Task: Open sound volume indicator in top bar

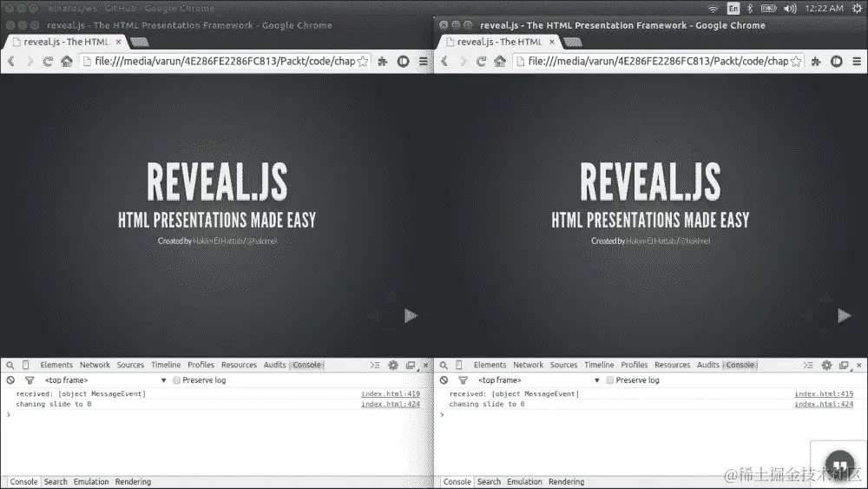Action: [x=790, y=9]
